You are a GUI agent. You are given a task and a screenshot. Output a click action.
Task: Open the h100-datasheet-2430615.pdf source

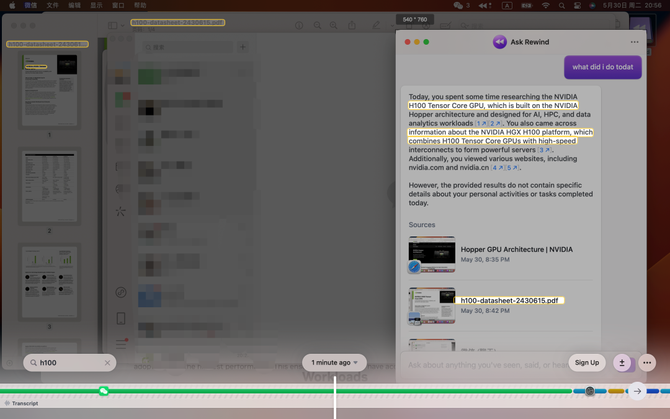click(x=500, y=306)
